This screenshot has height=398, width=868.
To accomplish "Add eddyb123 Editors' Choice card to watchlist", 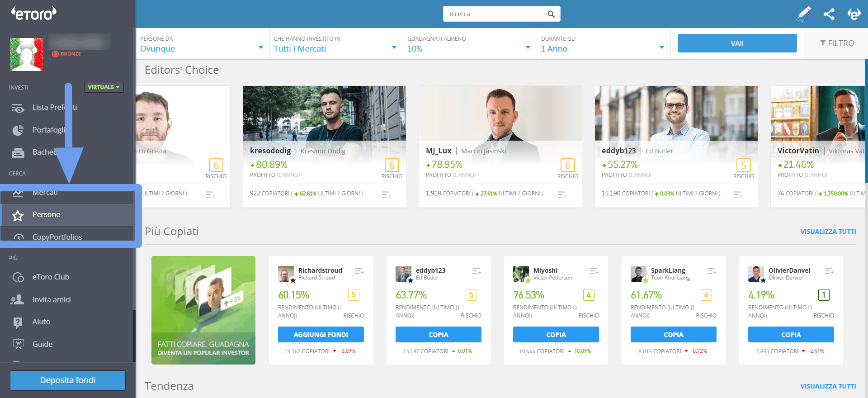I will click(738, 194).
